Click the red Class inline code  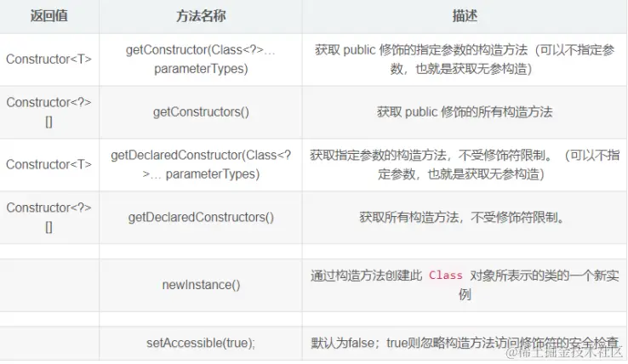(x=446, y=276)
